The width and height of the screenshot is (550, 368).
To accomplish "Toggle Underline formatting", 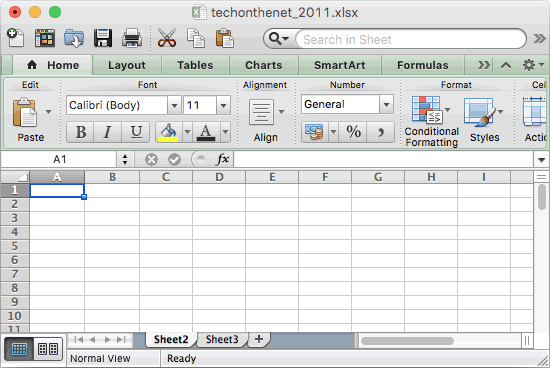I will (136, 132).
